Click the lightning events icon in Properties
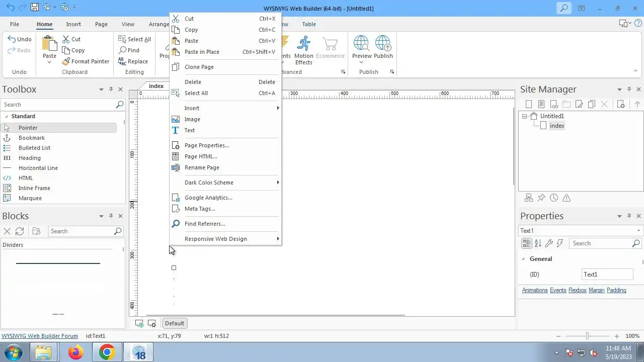 pyautogui.click(x=560, y=243)
